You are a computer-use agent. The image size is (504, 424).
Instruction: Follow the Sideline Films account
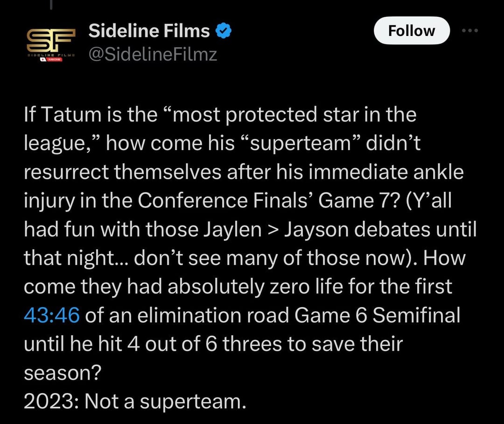(412, 31)
